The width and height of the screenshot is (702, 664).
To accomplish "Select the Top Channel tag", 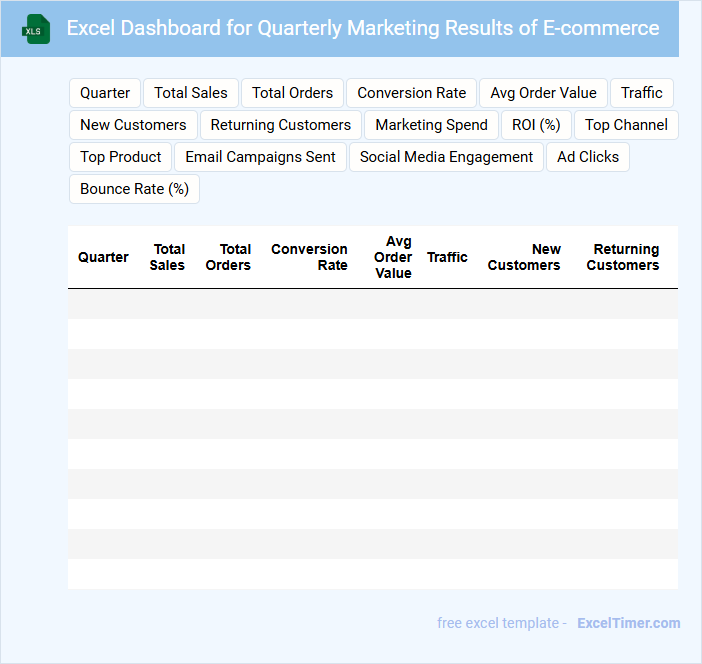I will [626, 125].
